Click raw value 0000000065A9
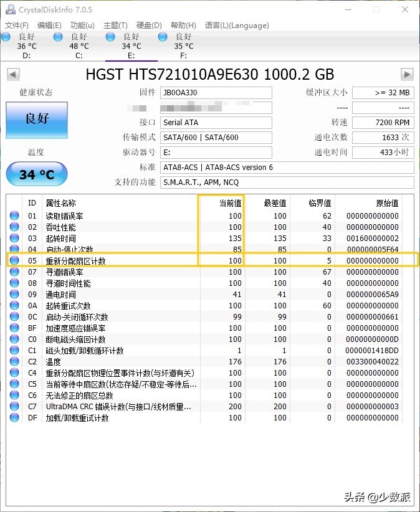Screen dimensions: 420x512 click(372, 294)
